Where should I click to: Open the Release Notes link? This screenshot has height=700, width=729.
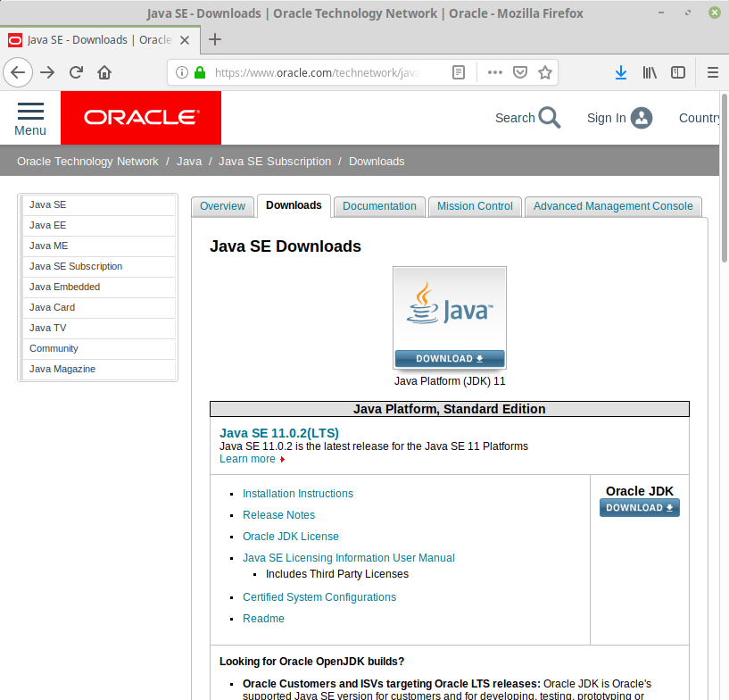(x=279, y=515)
